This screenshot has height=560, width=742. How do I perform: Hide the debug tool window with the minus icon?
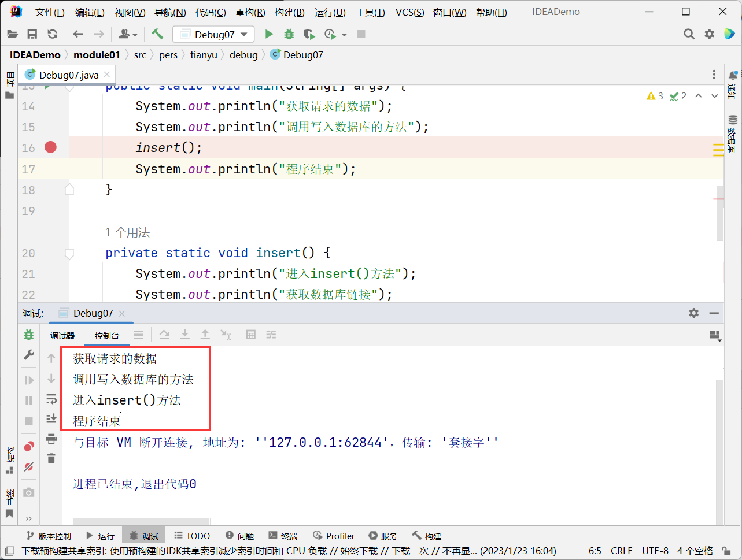coord(714,313)
